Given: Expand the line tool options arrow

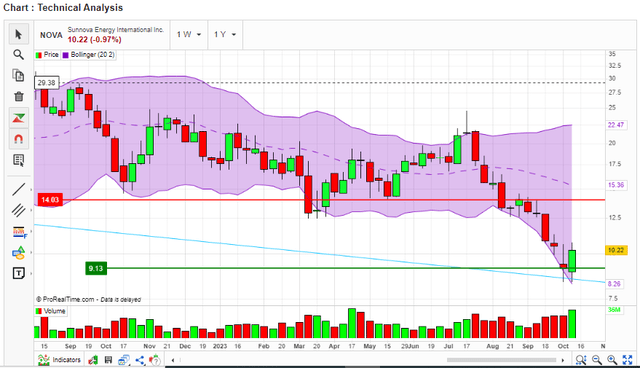Looking at the screenshot, I should 31,190.
